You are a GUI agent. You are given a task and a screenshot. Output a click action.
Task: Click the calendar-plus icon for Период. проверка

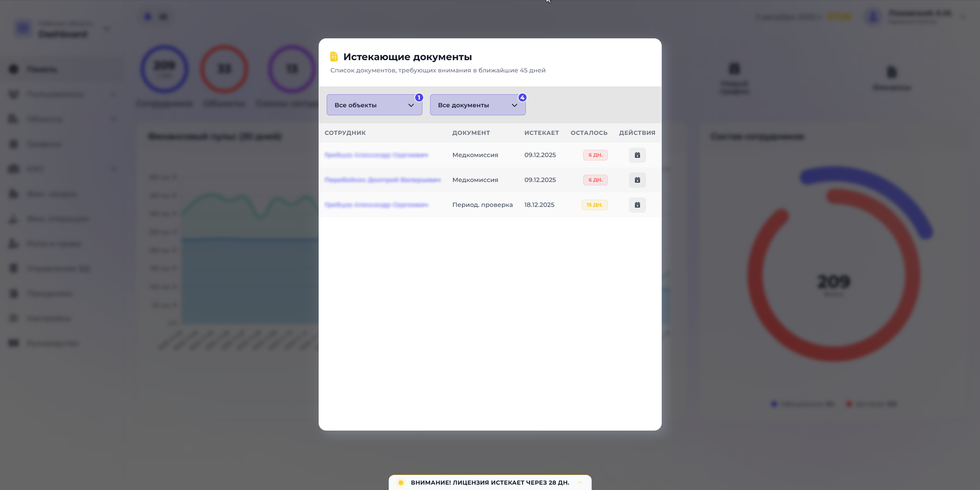coord(637,205)
